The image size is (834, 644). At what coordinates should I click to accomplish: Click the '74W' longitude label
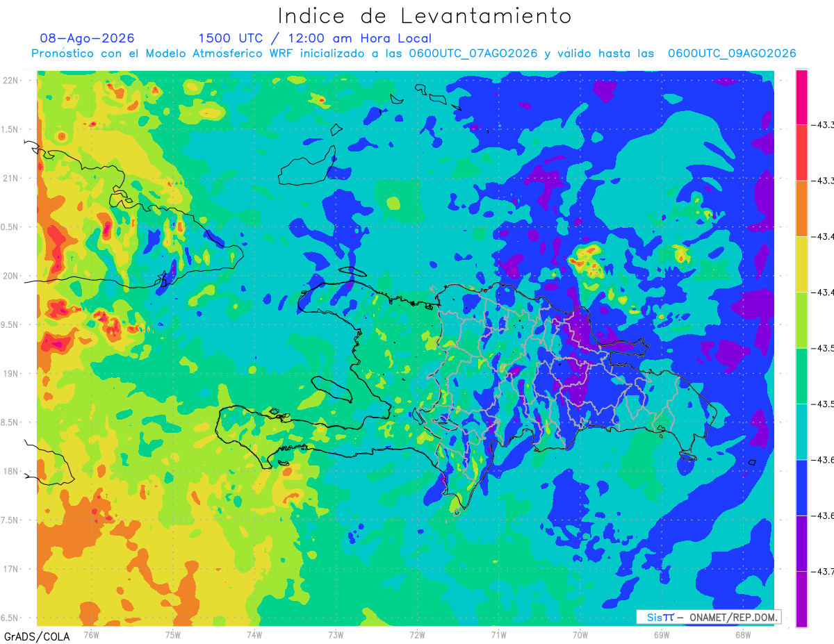coord(254,634)
